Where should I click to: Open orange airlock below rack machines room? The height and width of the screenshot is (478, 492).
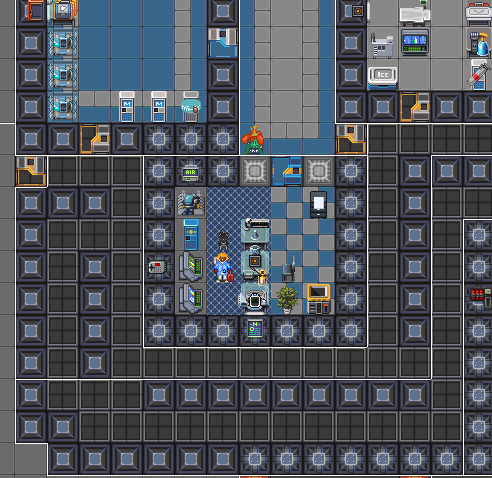pos(95,139)
